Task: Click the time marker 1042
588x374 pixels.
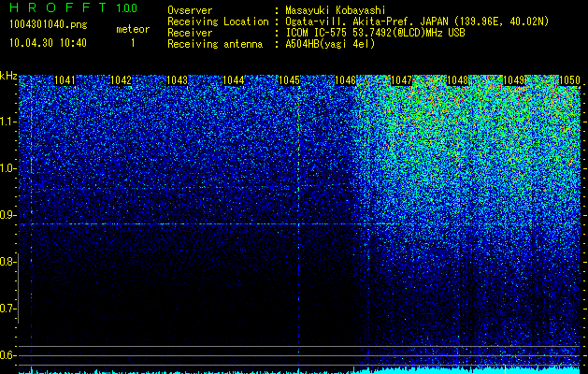Action: (122, 80)
